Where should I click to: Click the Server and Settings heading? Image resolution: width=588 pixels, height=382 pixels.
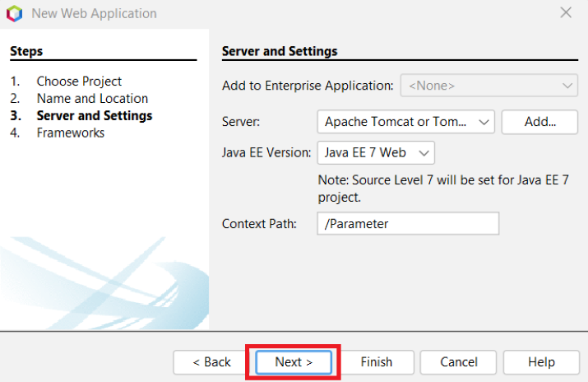coord(280,51)
